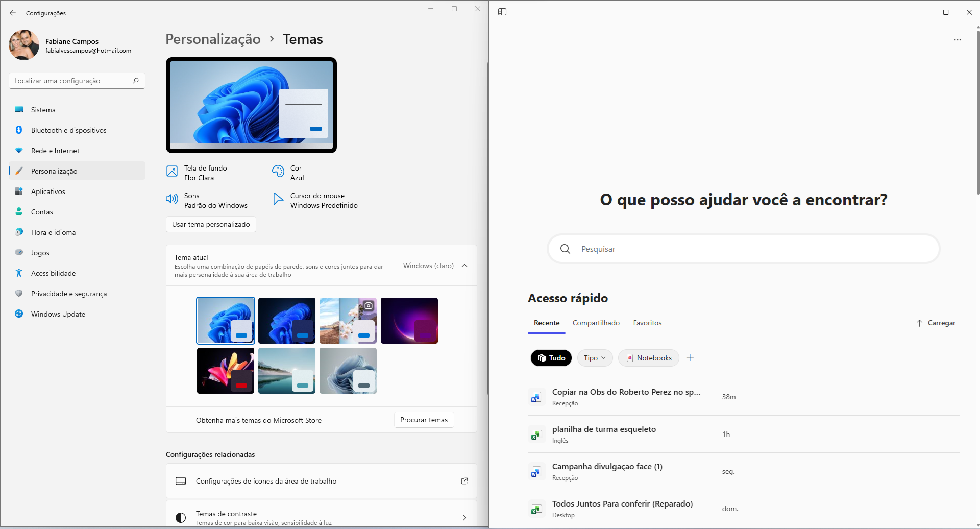The width and height of the screenshot is (980, 529).
Task: Open Contas settings
Action: pyautogui.click(x=77, y=212)
